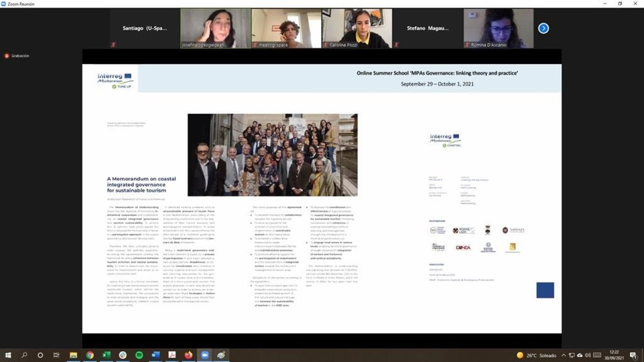The image size is (644, 362).
Task: Expand hidden system tray icons
Action: (564, 355)
